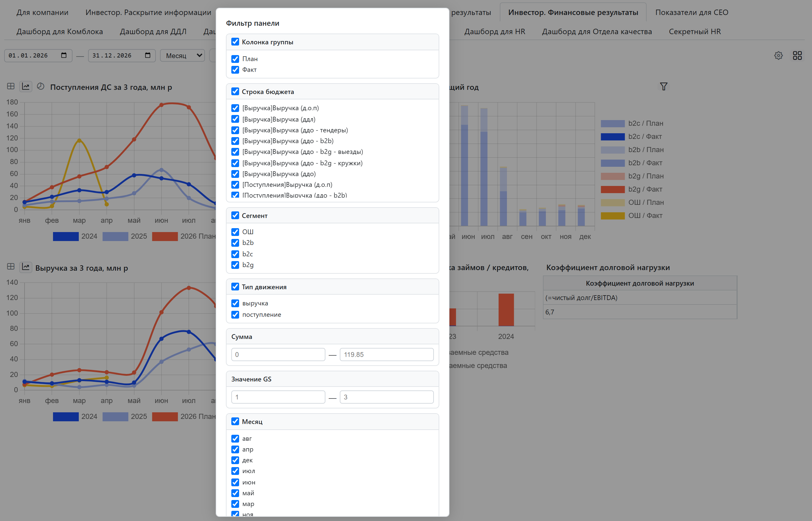Select line chart view for Поступления ДС

tap(26, 86)
